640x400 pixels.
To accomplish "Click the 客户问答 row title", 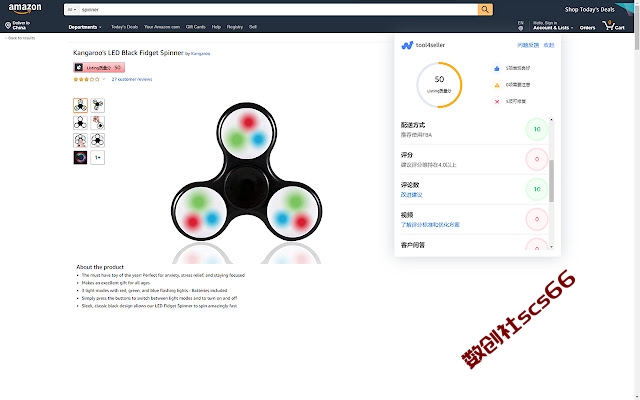I will pos(413,245).
